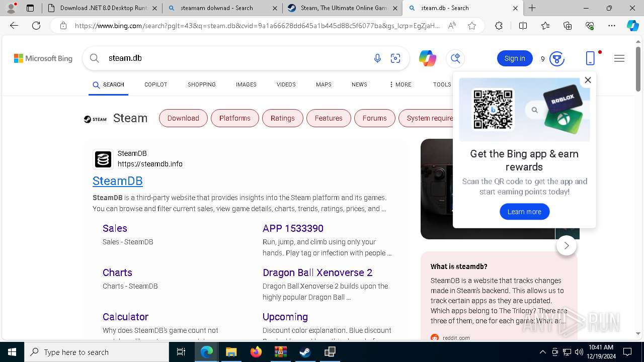Open the SteamDB result title link
Image resolution: width=644 pixels, height=362 pixels.
[x=118, y=181]
